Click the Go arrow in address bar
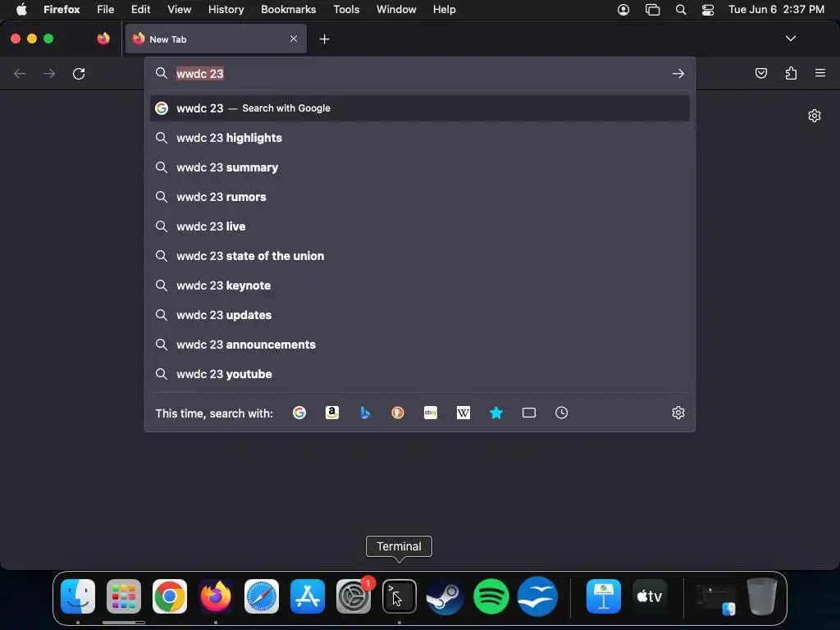The width and height of the screenshot is (840, 630). 678,73
